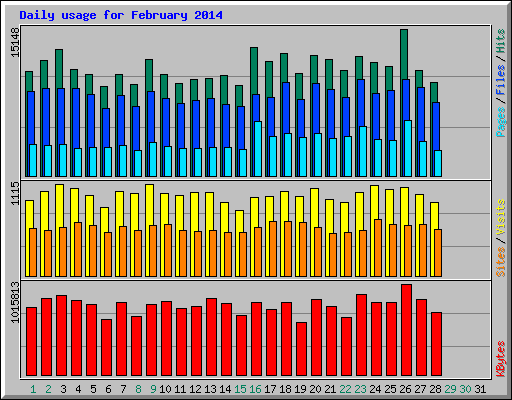
Task: Click day label '11' on axis
Action: (180, 389)
